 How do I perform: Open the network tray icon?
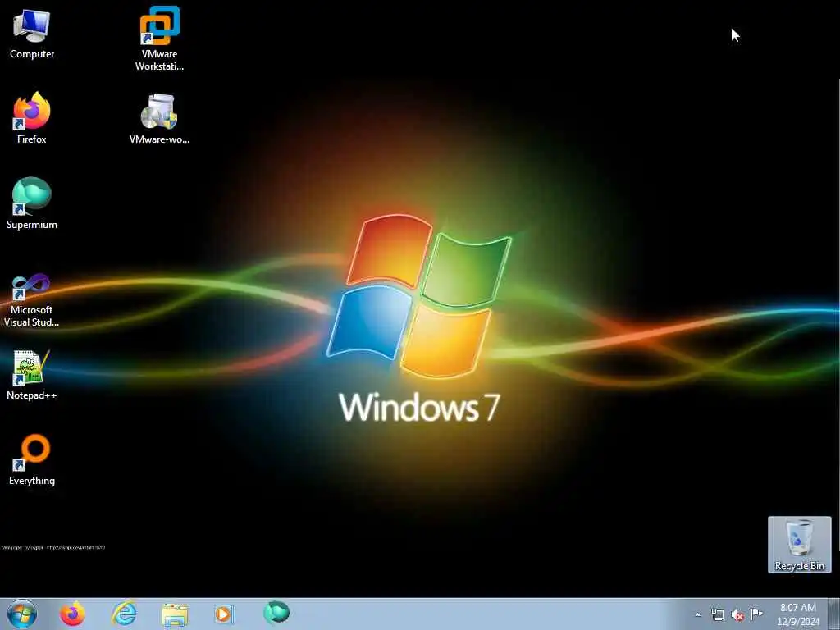click(717, 615)
